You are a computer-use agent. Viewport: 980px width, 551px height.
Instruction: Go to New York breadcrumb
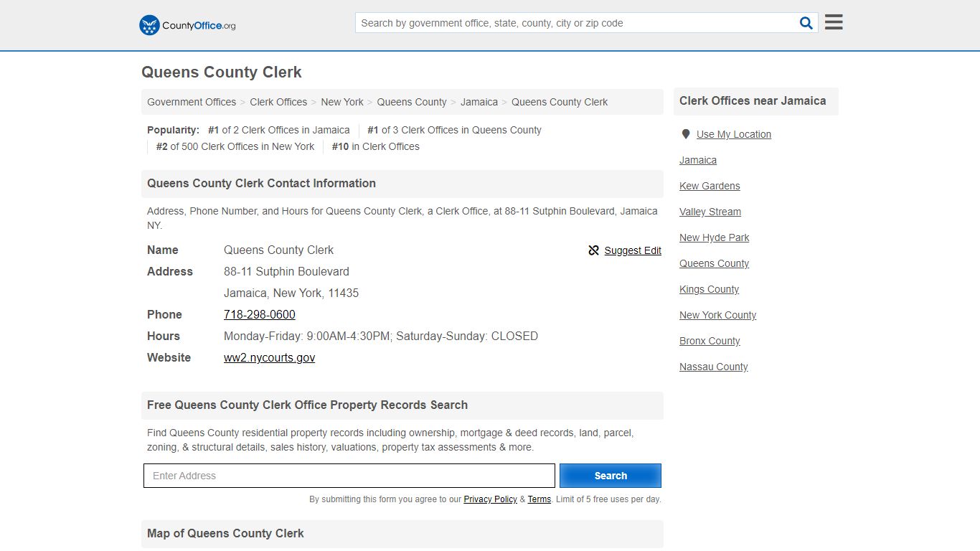(342, 102)
